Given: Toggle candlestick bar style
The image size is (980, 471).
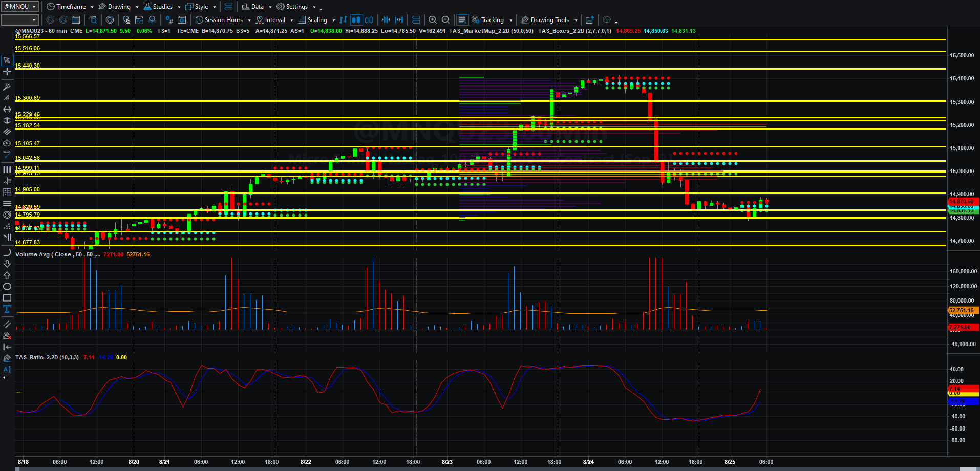Looking at the screenshot, I should pyautogui.click(x=356, y=19).
